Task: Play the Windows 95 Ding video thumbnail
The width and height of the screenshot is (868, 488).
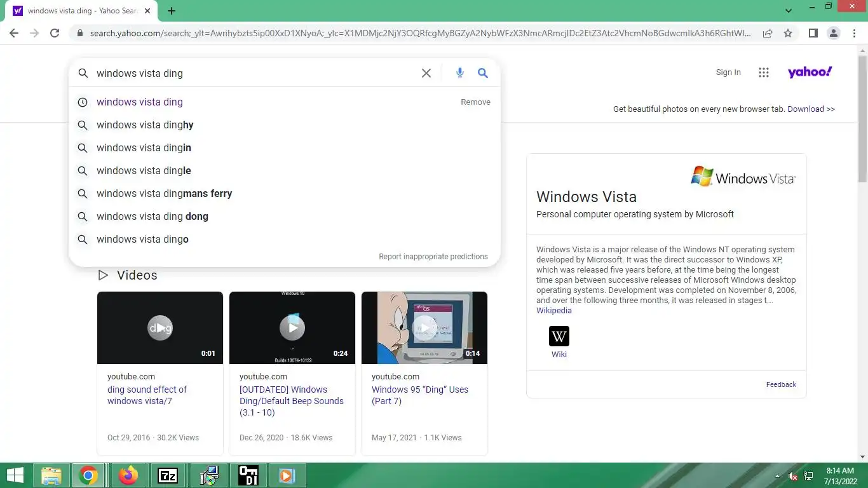Action: point(424,328)
